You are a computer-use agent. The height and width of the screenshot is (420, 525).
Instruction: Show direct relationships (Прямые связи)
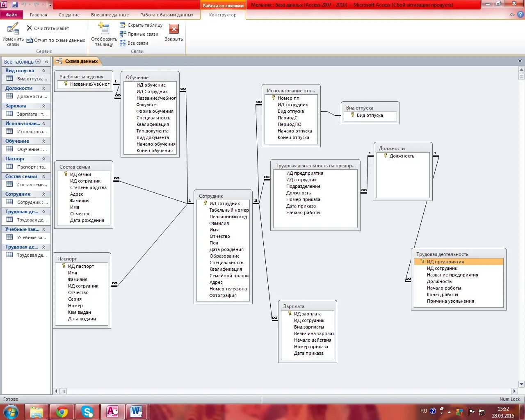click(139, 34)
